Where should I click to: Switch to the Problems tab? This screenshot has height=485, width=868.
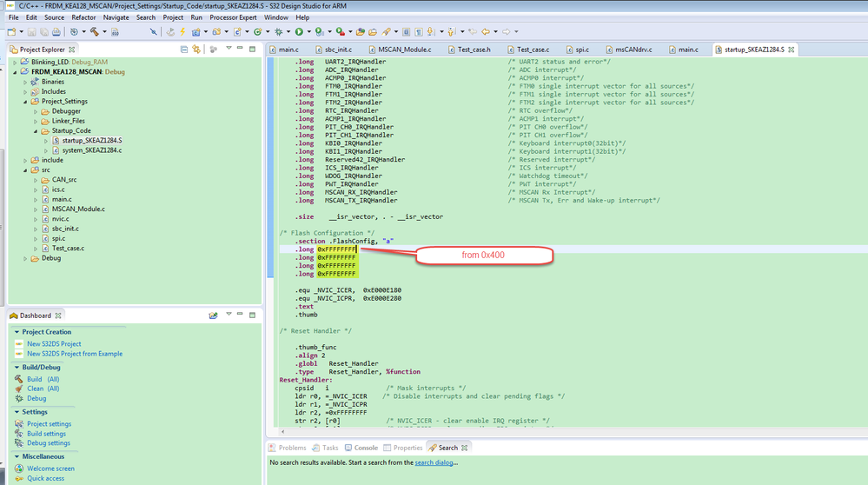288,448
